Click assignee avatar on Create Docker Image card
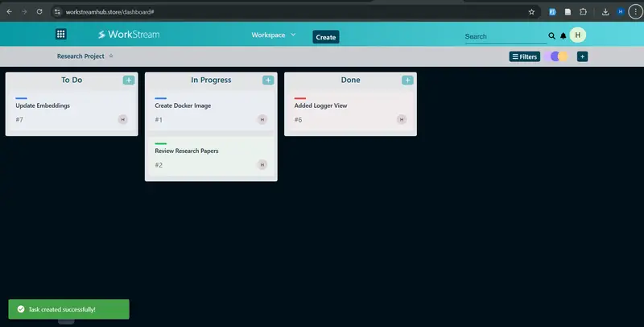Viewport: 644px width, 327px height. pyautogui.click(x=262, y=119)
